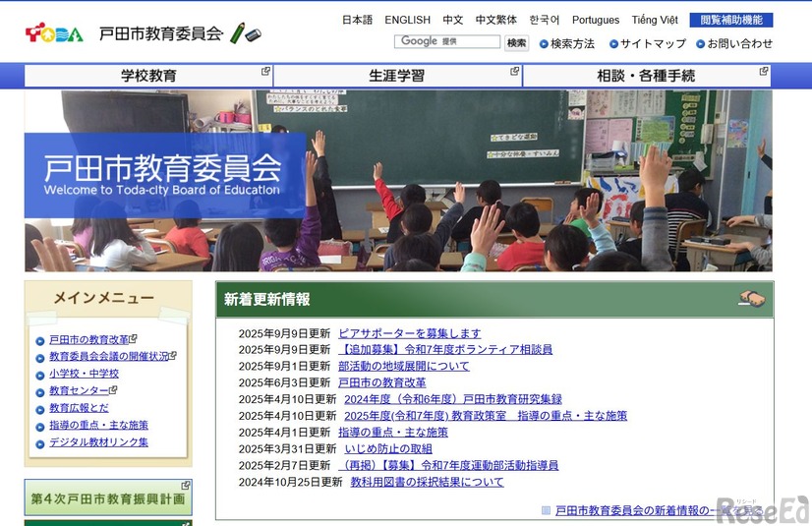Image resolution: width=812 pixels, height=526 pixels.
Task: Click the blue bullet beside 検索方法
Action: (x=544, y=44)
